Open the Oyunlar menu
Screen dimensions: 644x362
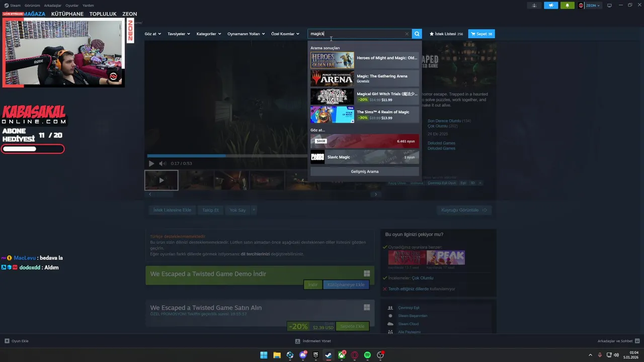pos(72,6)
